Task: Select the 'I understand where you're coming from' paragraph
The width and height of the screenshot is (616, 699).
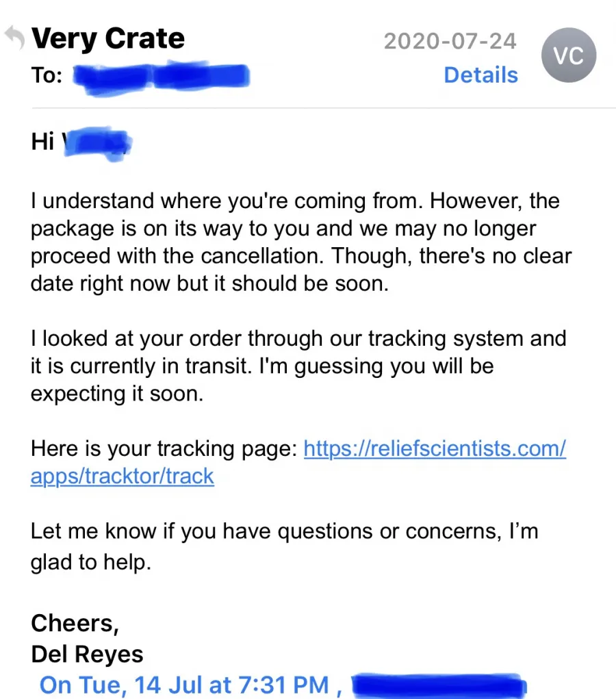Action: click(301, 242)
